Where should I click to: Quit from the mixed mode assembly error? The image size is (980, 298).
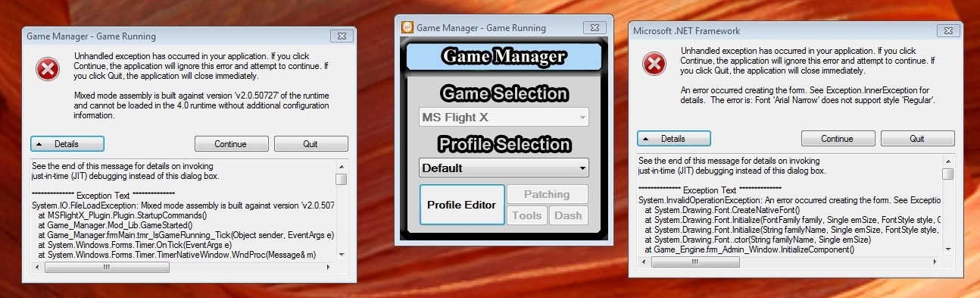311,143
